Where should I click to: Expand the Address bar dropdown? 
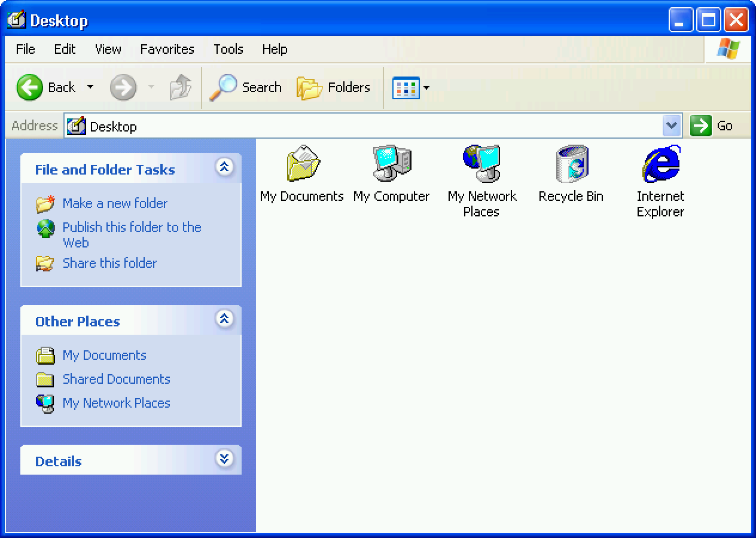672,126
